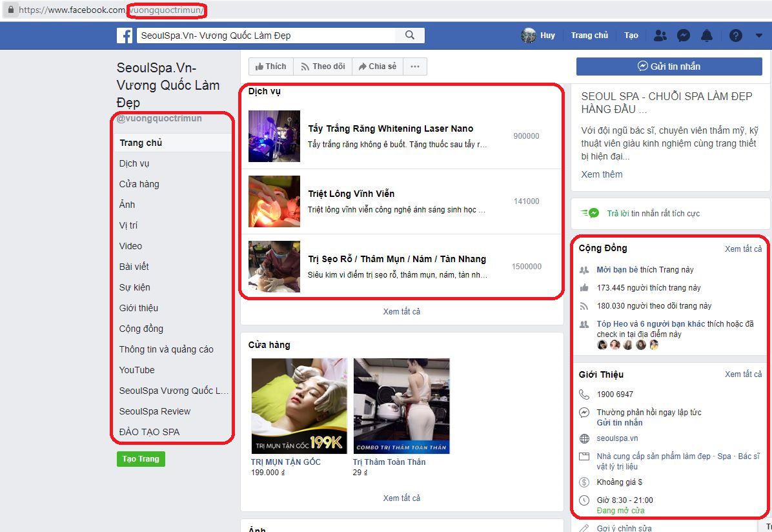Click the follow feed icon beside 180.030 followers
Image resolution: width=772 pixels, height=532 pixels.
point(584,306)
